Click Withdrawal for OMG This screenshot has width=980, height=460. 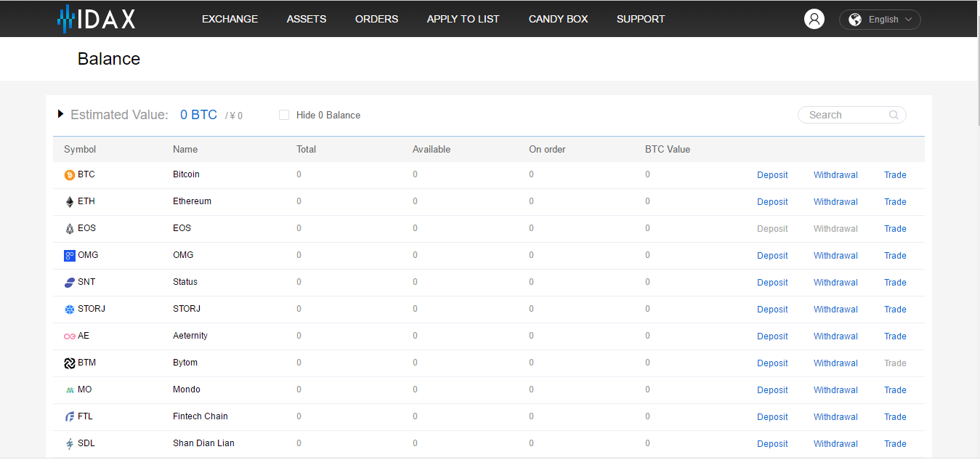pos(835,256)
